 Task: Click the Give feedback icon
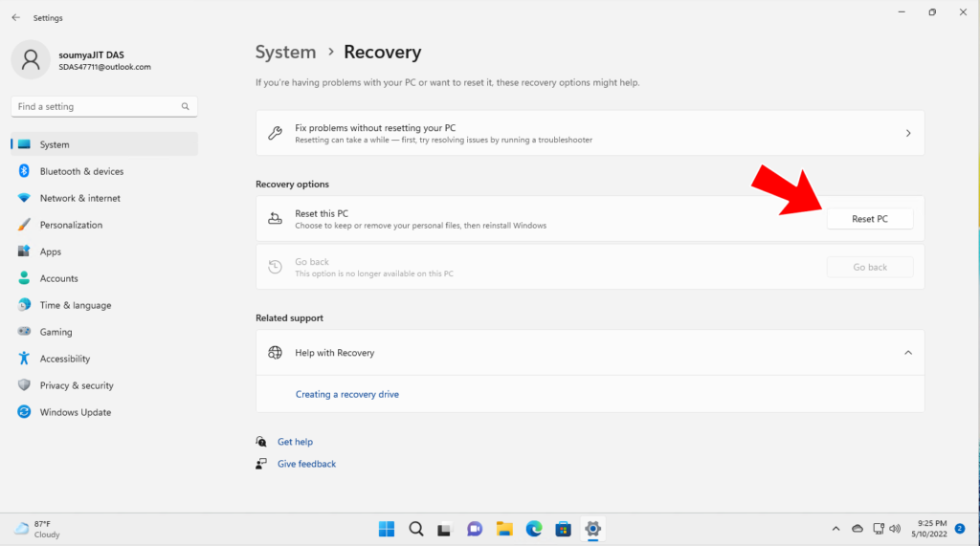tap(261, 464)
